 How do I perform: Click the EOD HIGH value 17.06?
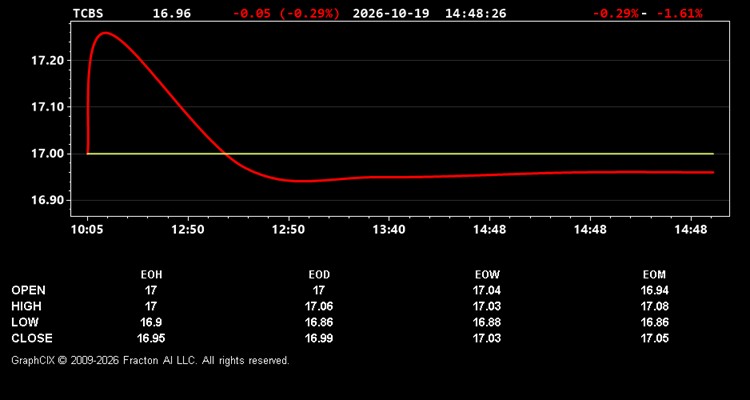(319, 306)
